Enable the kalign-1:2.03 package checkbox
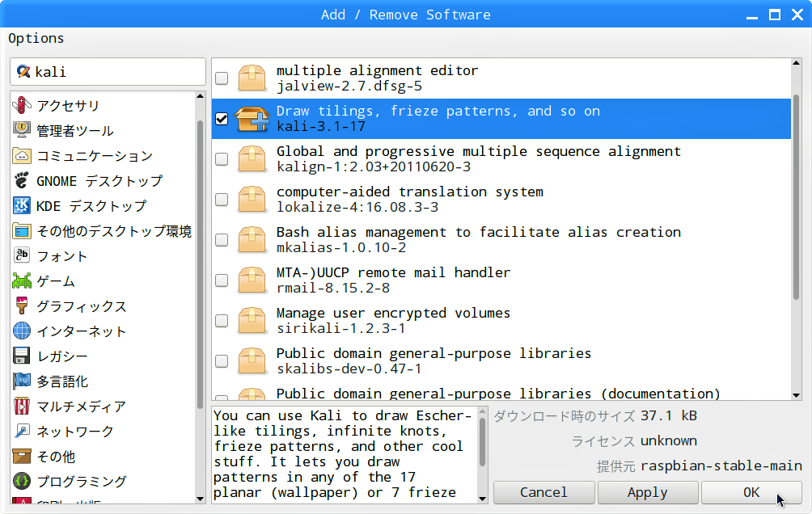Viewport: 812px width, 514px height. (222, 159)
